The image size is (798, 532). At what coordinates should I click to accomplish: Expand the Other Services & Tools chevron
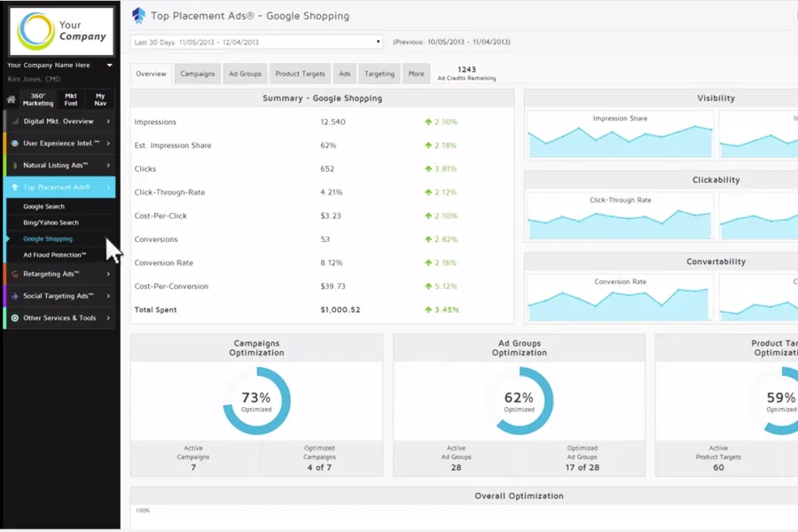108,317
